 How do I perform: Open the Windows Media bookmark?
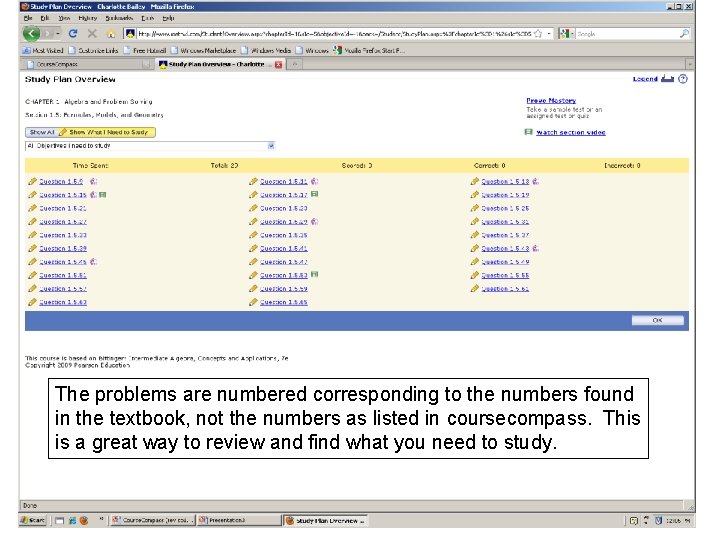[x=266, y=51]
